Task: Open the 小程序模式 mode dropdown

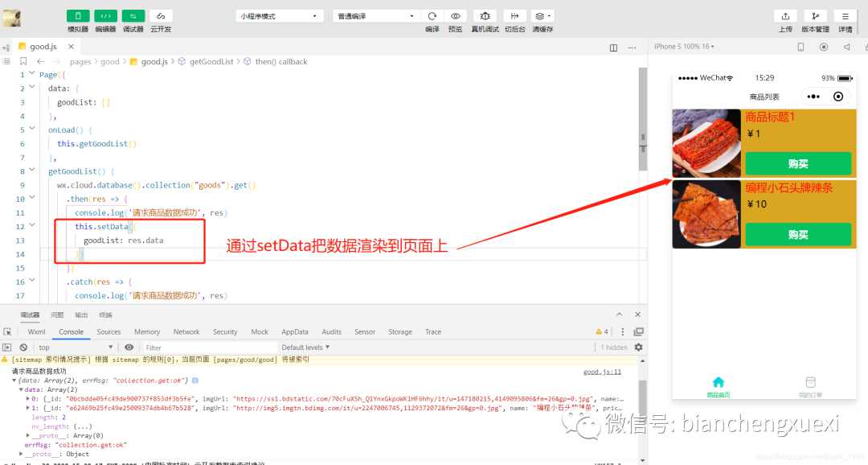Action: click(x=279, y=16)
